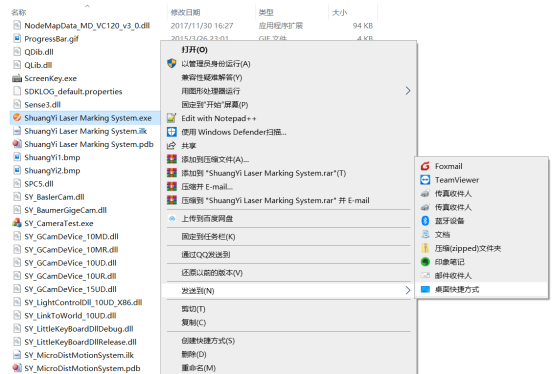Image resolution: width=553 pixels, height=374 pixels.
Task: Click the TeamViewer icon in submenu
Action: [425, 180]
